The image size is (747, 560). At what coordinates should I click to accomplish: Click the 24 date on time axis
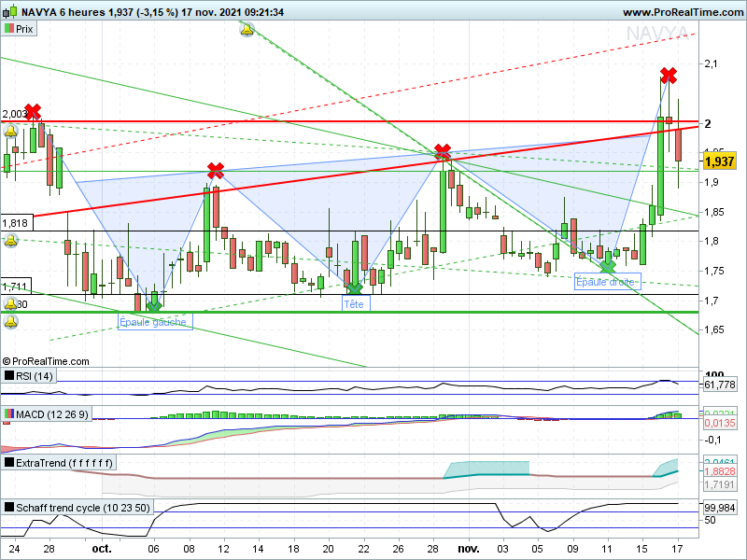tap(13, 548)
